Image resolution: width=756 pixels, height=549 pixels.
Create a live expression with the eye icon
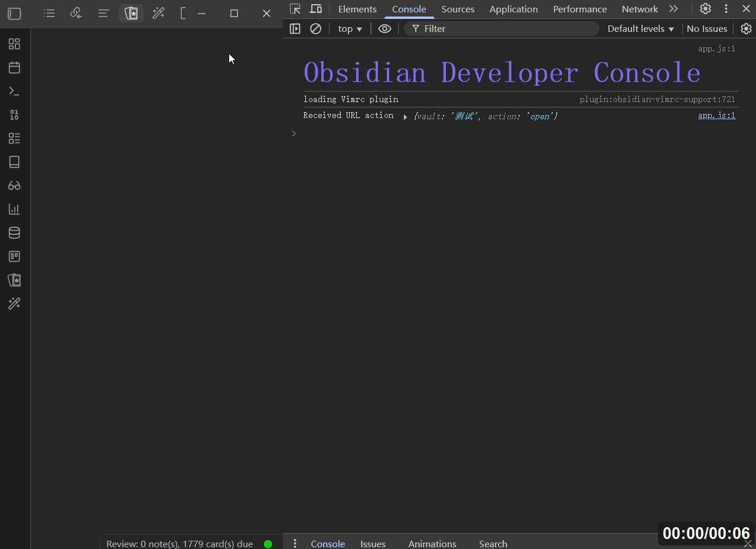coord(384,28)
